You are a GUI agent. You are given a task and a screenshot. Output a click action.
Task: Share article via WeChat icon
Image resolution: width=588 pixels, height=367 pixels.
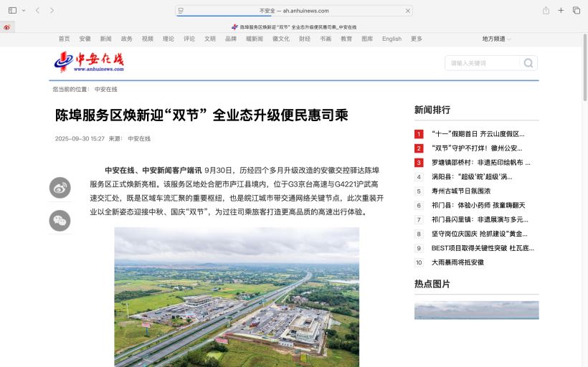[x=60, y=221]
